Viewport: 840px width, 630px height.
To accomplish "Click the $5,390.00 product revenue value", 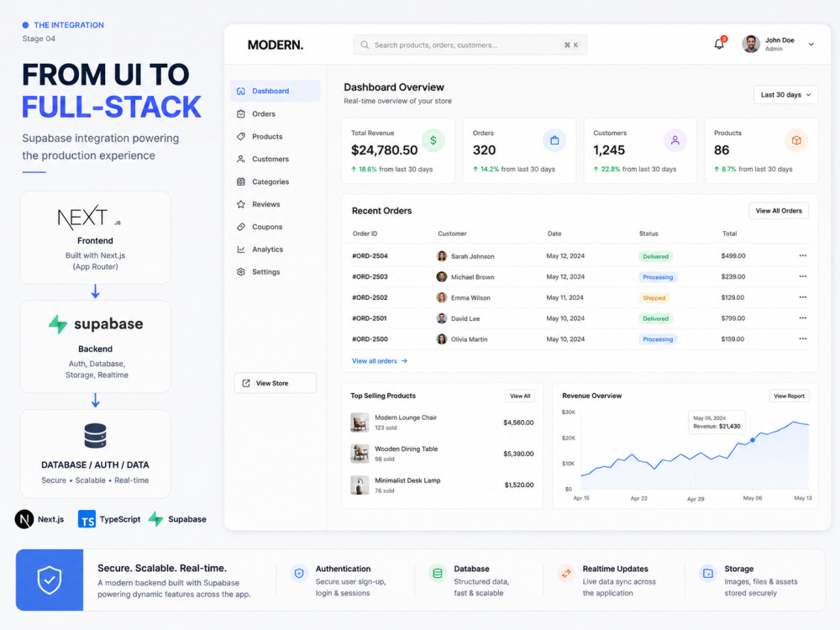I will pos(518,454).
